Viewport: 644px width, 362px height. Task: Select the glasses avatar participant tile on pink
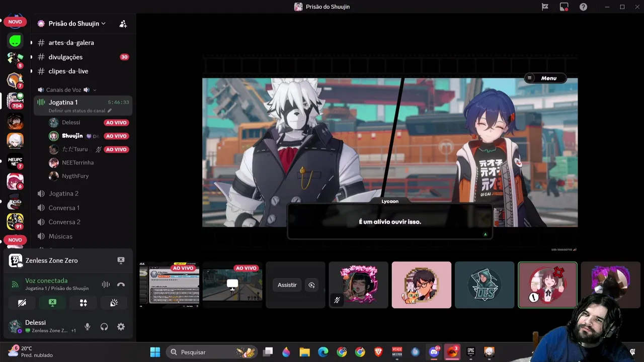(x=422, y=285)
